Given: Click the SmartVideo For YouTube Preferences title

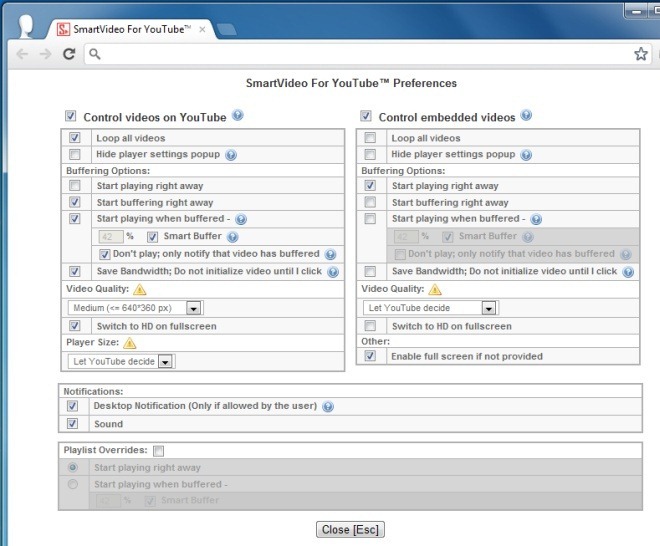Looking at the screenshot, I should pyautogui.click(x=351, y=83).
